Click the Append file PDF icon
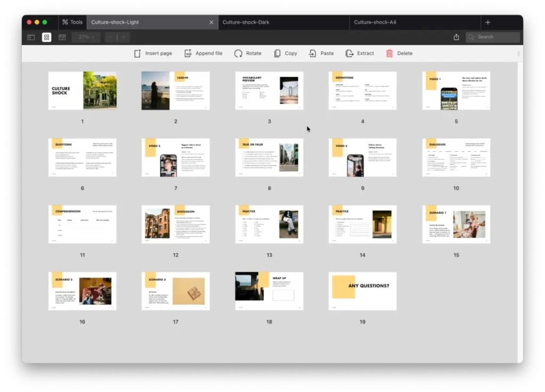 coord(188,53)
